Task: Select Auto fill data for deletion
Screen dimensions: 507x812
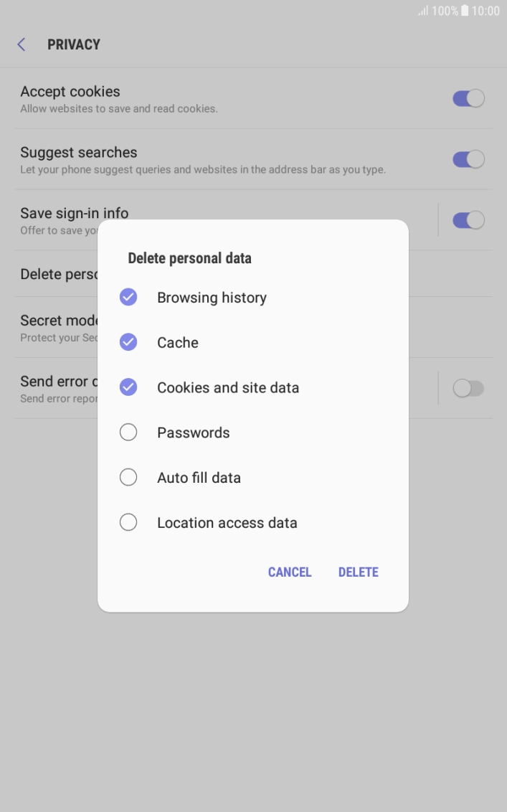Action: click(128, 477)
